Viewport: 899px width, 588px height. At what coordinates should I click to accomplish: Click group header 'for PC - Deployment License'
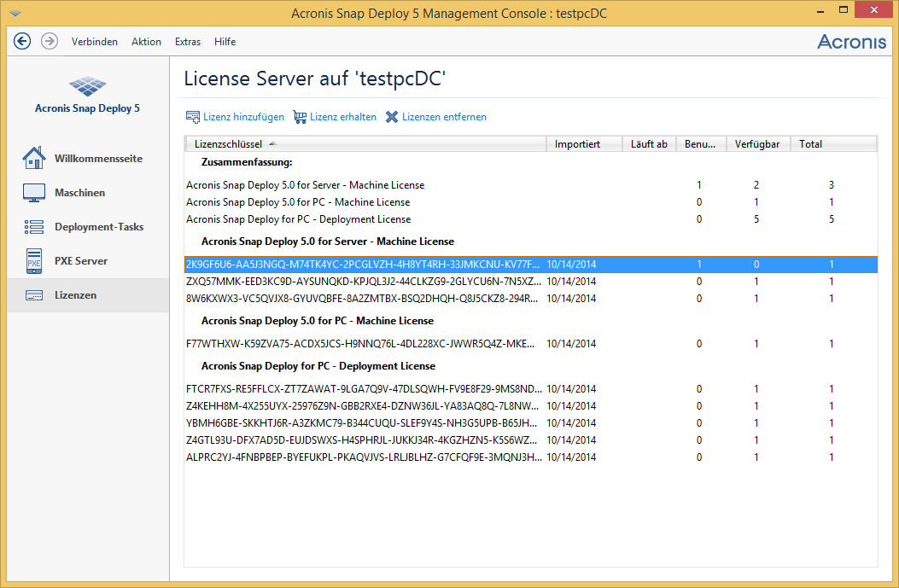318,366
